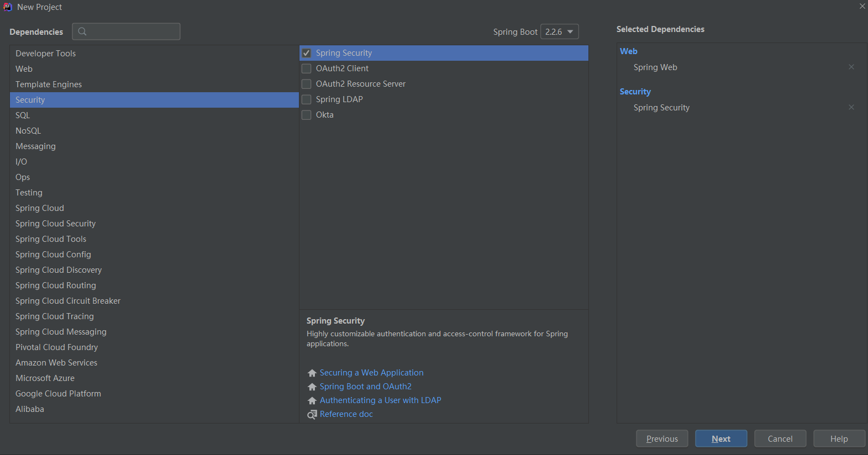Viewport: 868px width, 455px height.
Task: Check the Spring LDAP dependency
Action: point(306,99)
